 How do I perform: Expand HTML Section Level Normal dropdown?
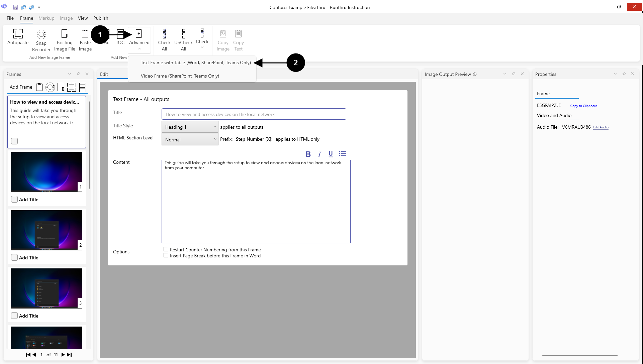190,139
